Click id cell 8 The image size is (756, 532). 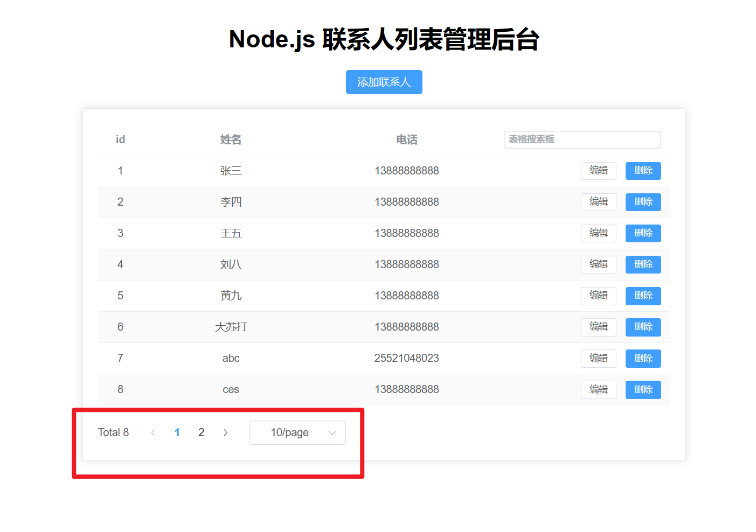pyautogui.click(x=120, y=389)
